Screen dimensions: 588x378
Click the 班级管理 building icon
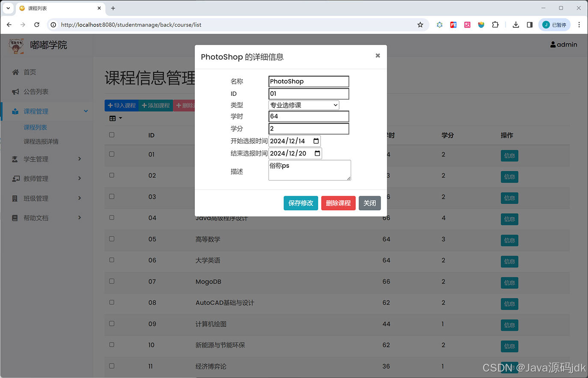pos(15,198)
